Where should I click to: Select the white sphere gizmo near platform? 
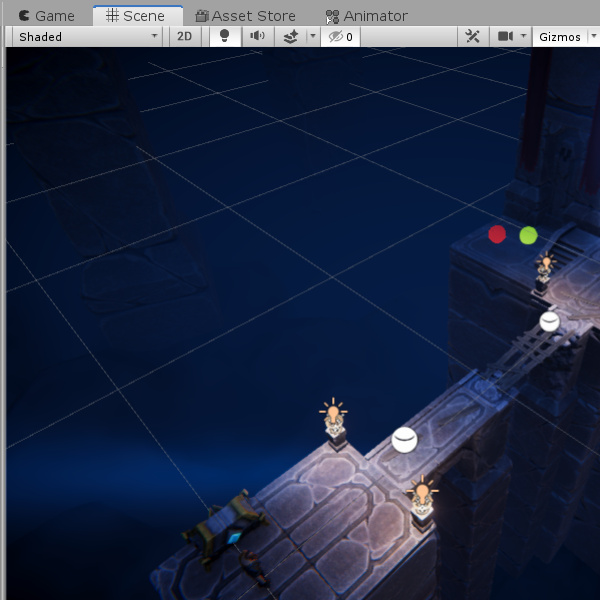point(404,440)
